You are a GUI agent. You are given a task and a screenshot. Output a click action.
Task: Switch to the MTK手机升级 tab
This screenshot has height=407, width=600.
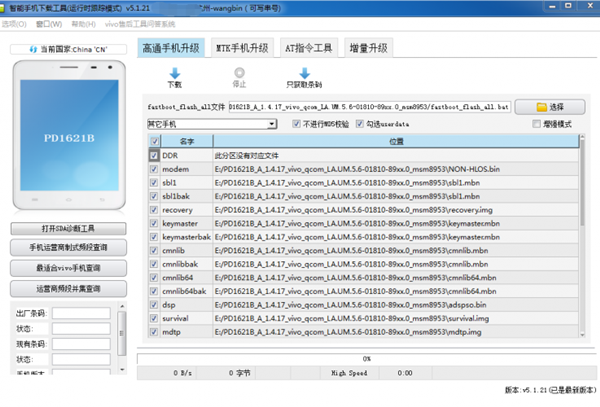(243, 47)
